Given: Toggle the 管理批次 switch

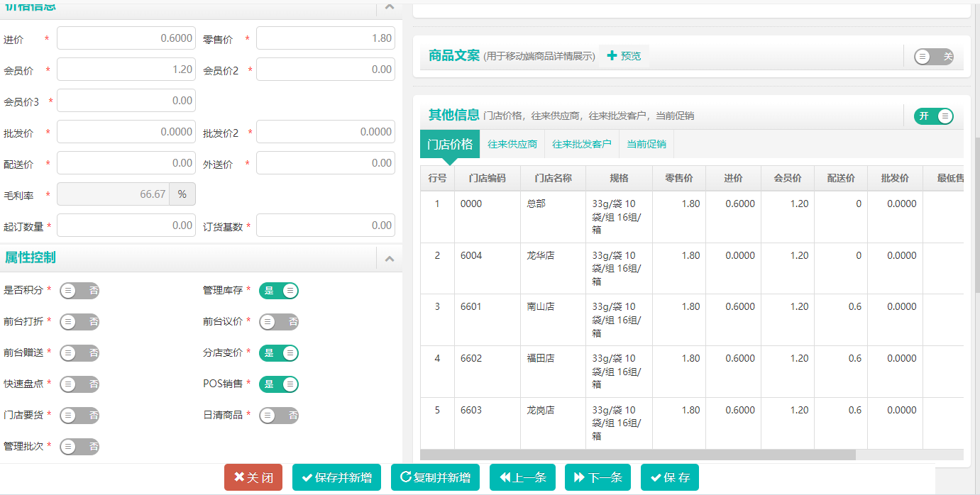Looking at the screenshot, I should 79,446.
